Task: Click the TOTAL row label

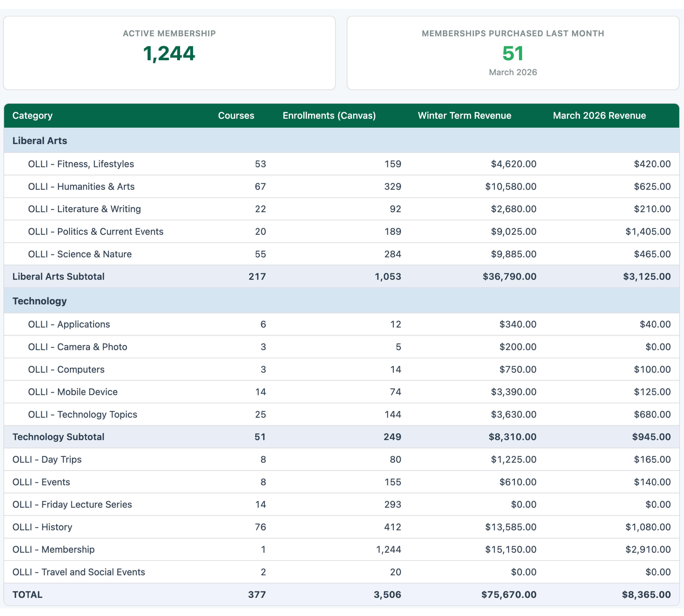Action: pos(27,594)
